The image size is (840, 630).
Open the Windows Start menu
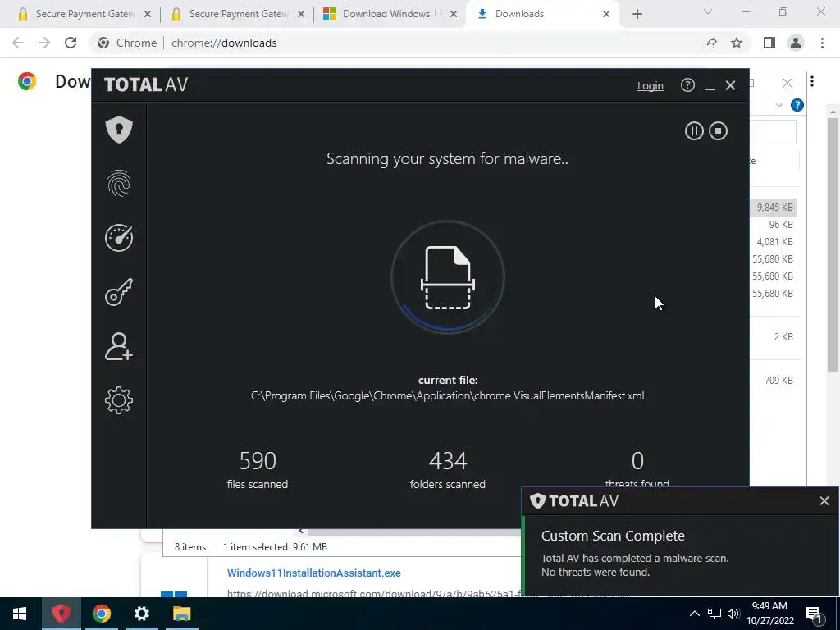click(x=20, y=614)
